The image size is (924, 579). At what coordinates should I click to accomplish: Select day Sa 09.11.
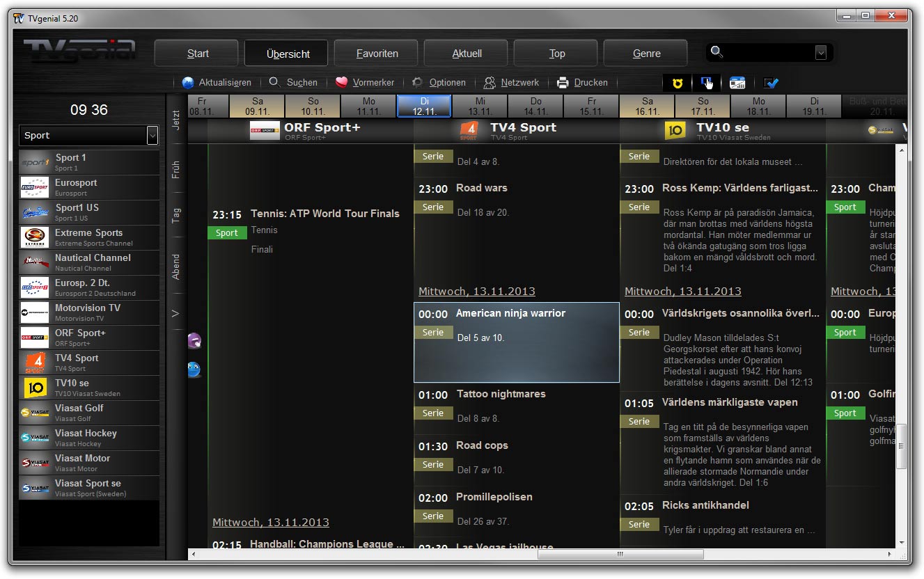pyautogui.click(x=258, y=106)
